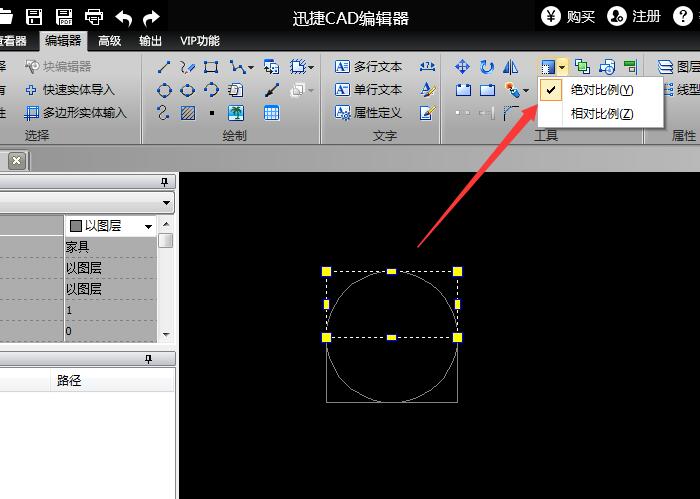Screen dimensions: 700x499
Task: Switch to the 高级 ribbon tab
Action: [110, 41]
